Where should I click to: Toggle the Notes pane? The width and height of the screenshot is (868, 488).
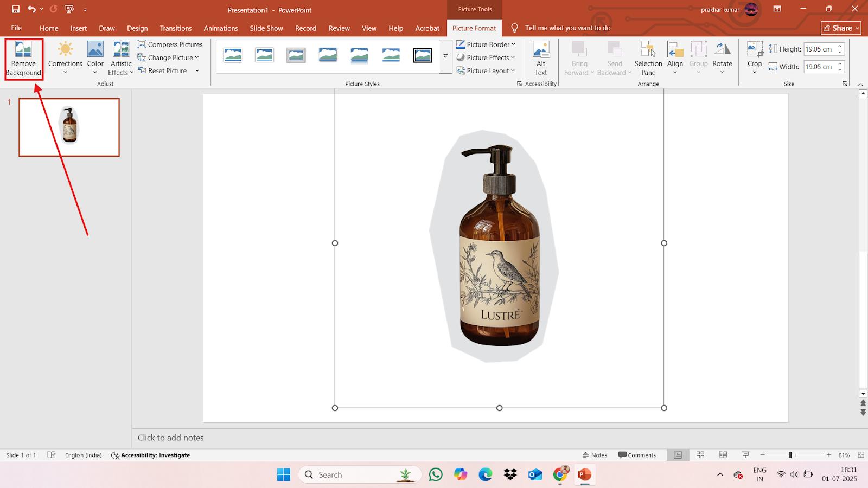click(595, 455)
